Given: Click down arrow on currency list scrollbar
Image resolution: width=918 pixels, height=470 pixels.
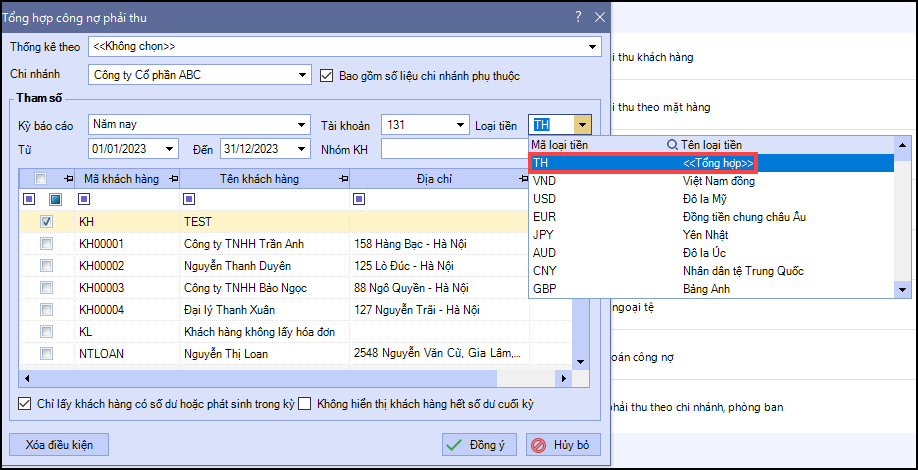Looking at the screenshot, I should pos(903,289).
